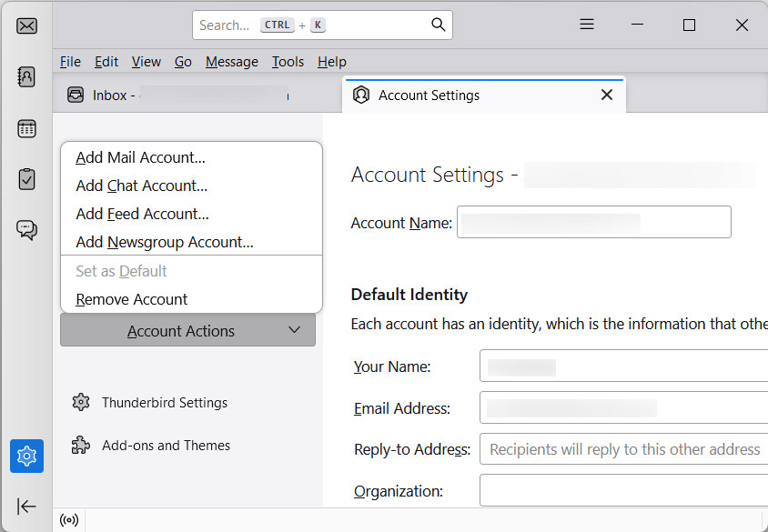
Task: Click the Account Name input field
Action: pos(593,222)
